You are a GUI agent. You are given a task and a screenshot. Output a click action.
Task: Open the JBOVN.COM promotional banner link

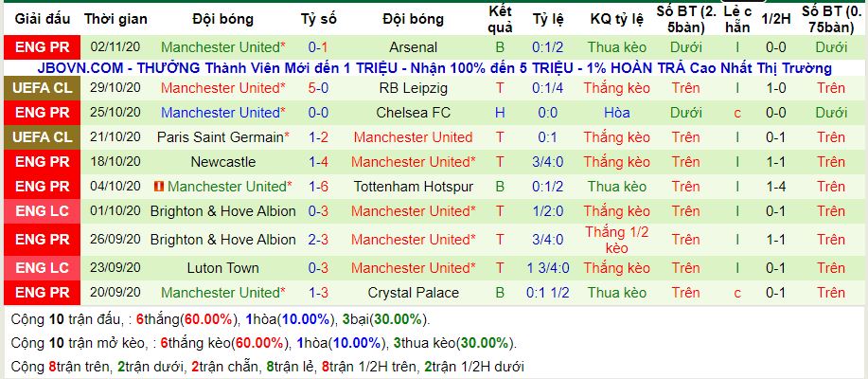coord(435,68)
